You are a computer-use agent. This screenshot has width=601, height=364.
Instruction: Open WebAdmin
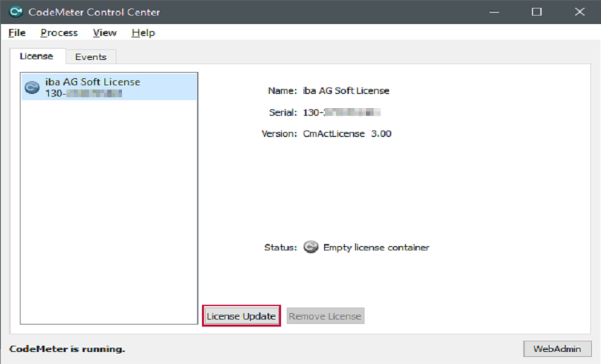pyautogui.click(x=557, y=348)
